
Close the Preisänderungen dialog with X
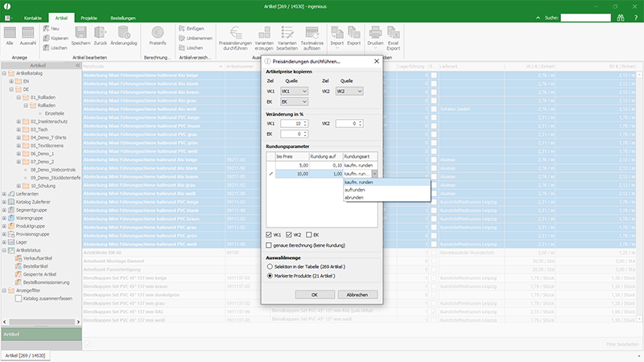(x=376, y=61)
